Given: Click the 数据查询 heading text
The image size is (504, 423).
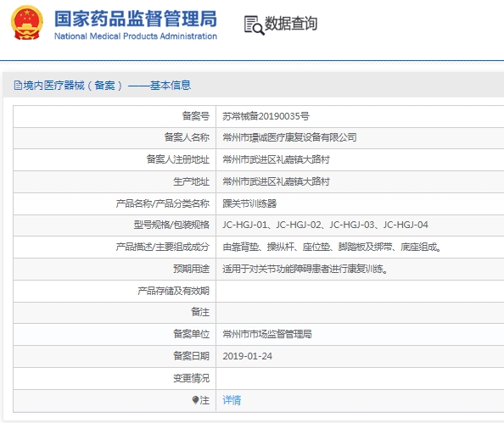Looking at the screenshot, I should point(290,24).
